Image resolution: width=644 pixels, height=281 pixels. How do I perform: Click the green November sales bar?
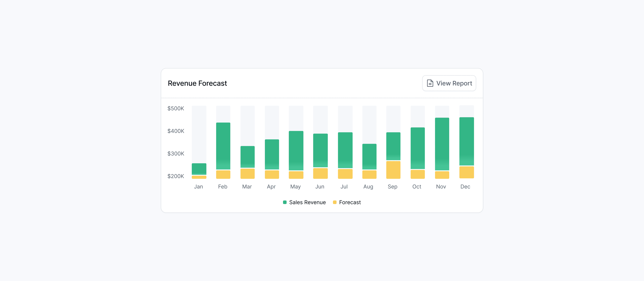pos(442,144)
